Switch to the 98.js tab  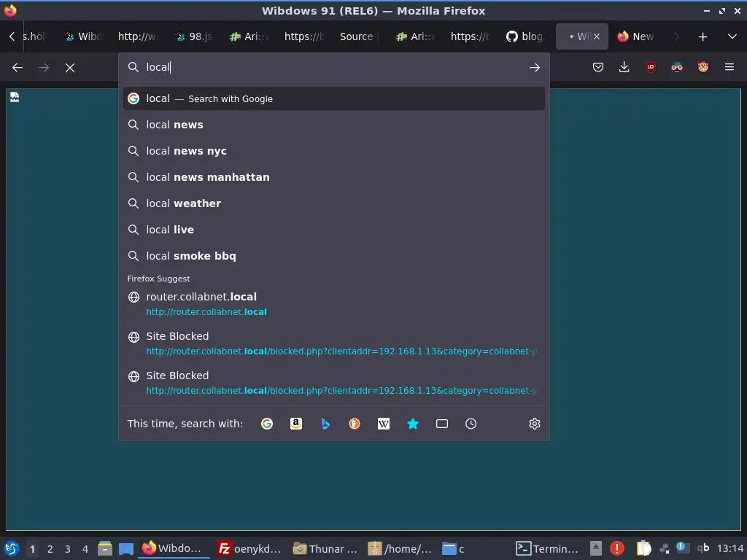click(193, 36)
